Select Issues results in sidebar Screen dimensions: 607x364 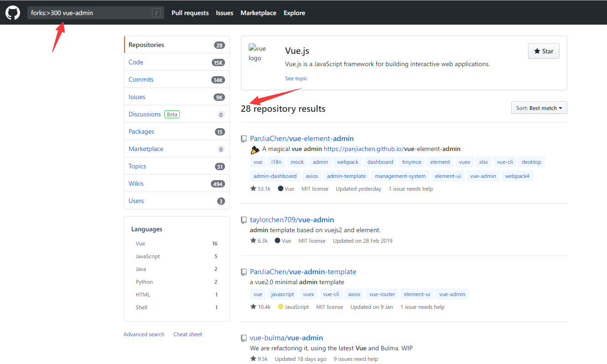pyautogui.click(x=177, y=97)
